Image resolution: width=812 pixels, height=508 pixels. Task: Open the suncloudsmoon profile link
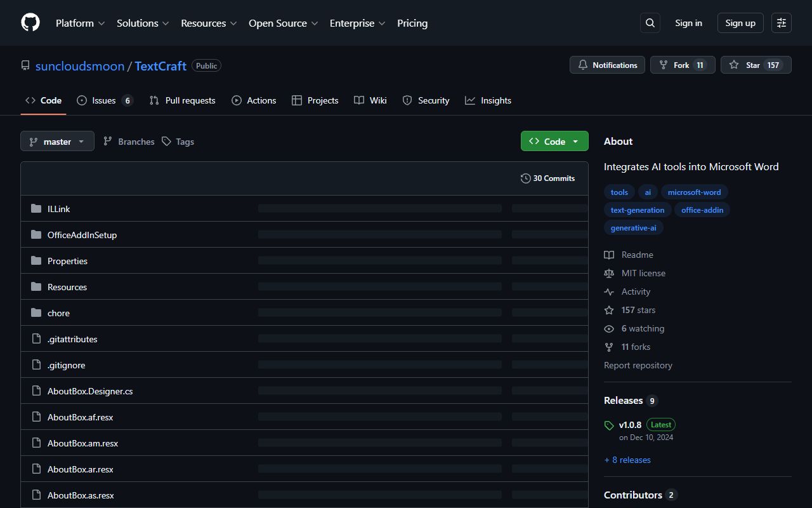[x=79, y=65]
